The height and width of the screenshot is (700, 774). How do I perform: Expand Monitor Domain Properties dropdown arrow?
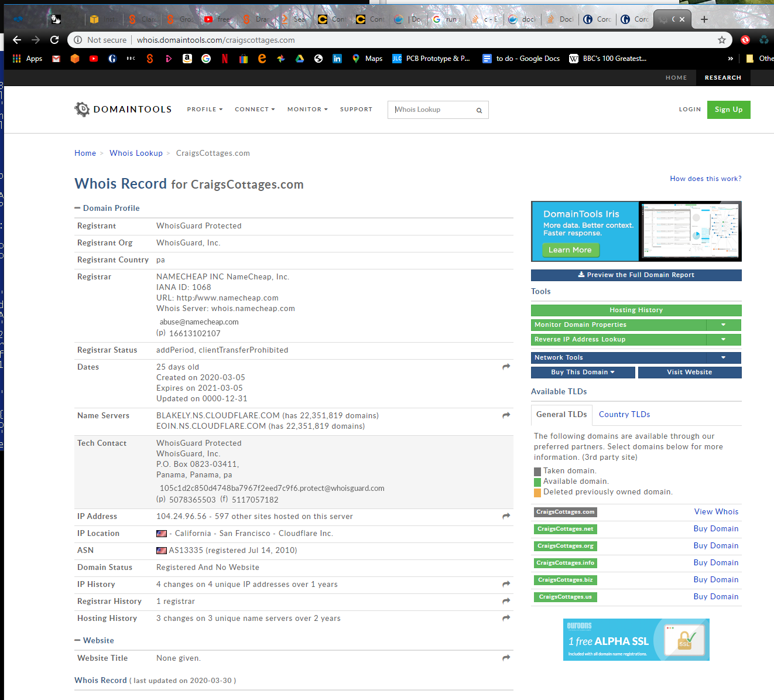(724, 325)
